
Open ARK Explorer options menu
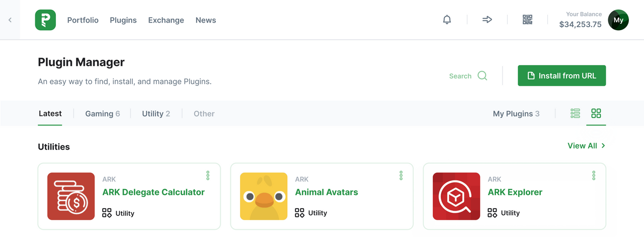(594, 175)
